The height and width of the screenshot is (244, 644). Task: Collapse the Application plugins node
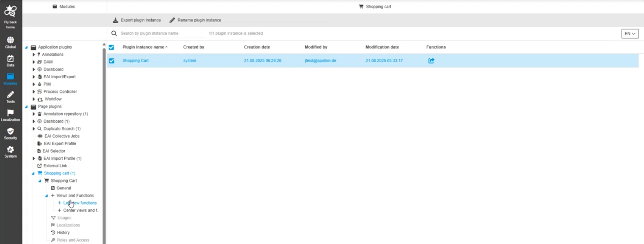click(x=26, y=48)
